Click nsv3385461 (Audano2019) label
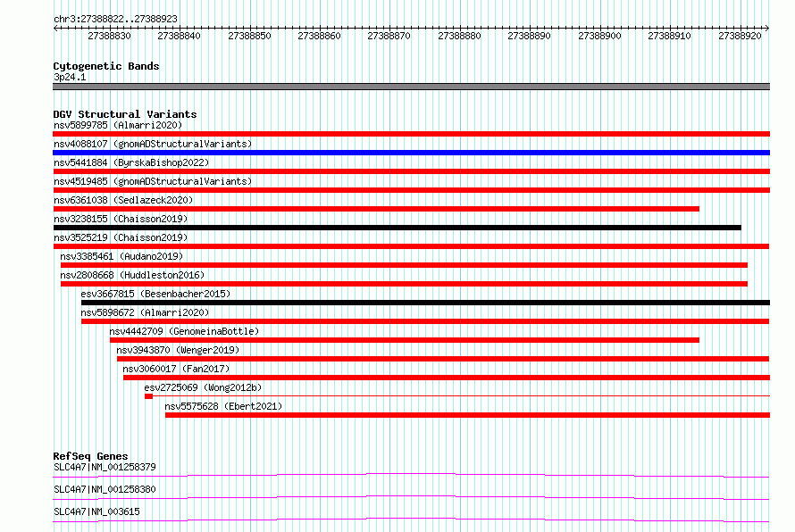The image size is (795, 532). click(121, 256)
